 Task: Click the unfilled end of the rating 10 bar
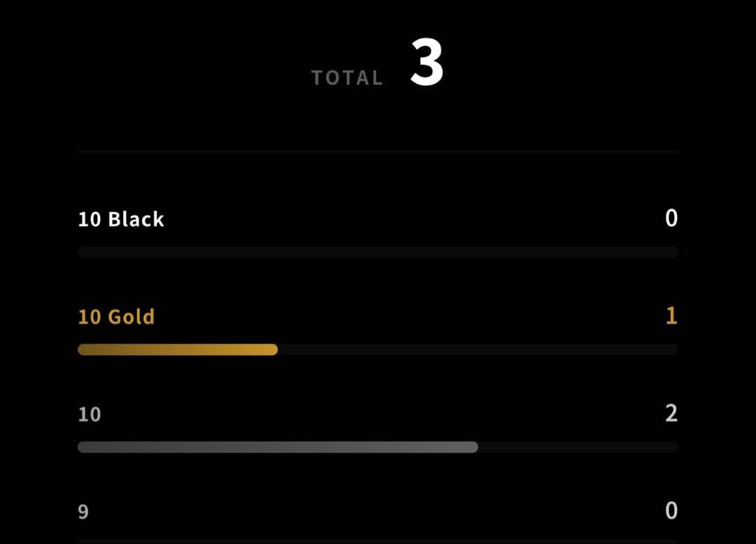(x=579, y=447)
